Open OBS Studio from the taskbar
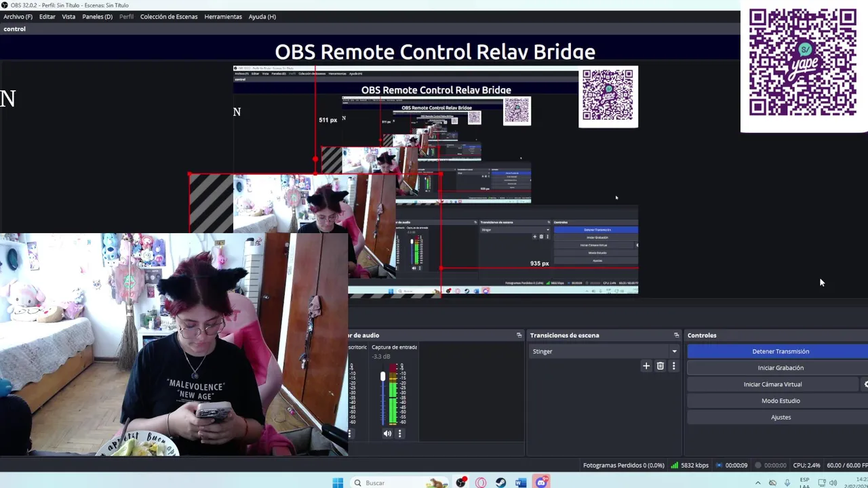Image resolution: width=868 pixels, height=488 pixels. 461,483
